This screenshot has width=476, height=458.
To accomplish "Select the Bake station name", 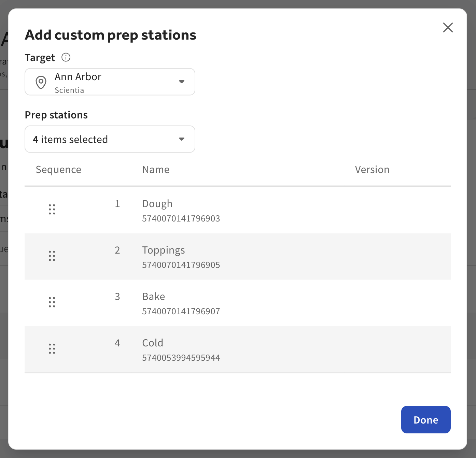I will point(154,297).
